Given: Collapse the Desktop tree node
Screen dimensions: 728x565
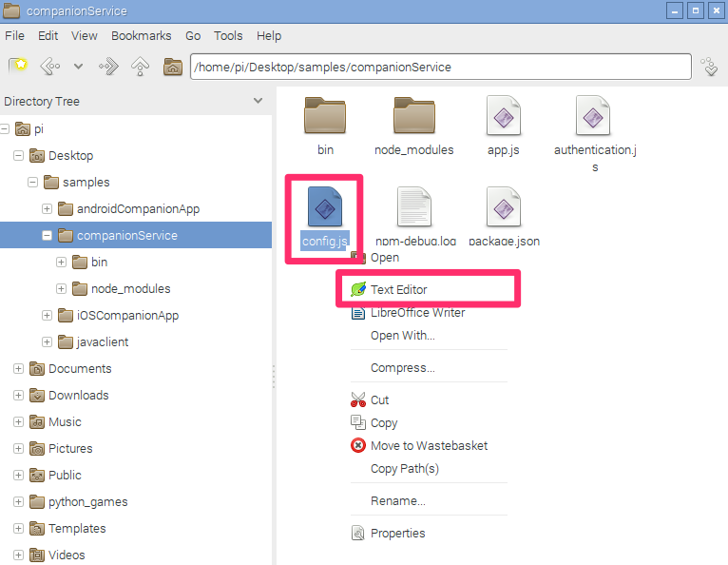Looking at the screenshot, I should (19, 155).
